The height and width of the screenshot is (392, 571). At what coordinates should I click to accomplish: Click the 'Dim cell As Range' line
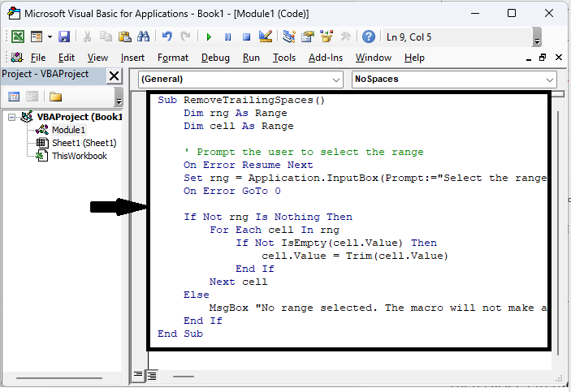tap(239, 126)
